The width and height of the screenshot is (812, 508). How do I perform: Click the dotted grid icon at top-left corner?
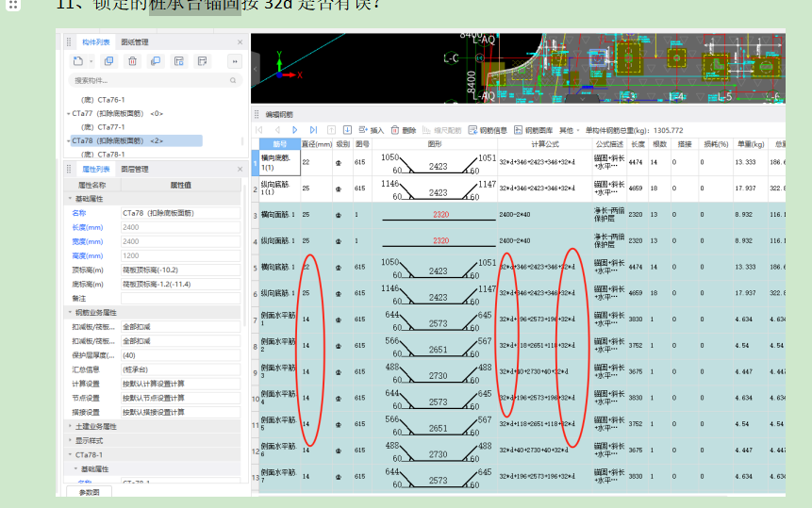[x=13, y=5]
